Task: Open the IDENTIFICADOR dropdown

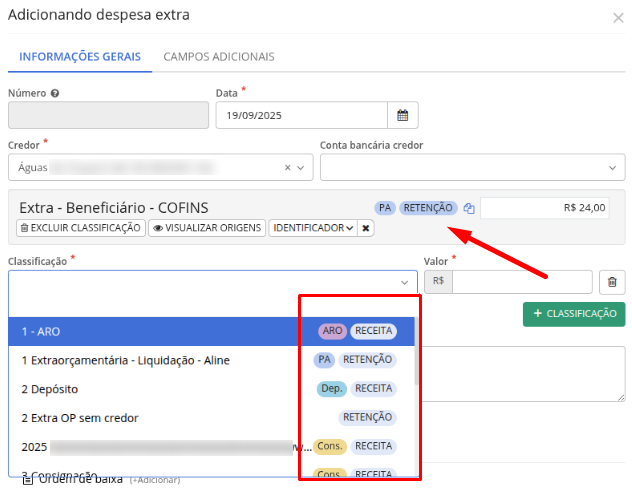Action: coord(313,228)
